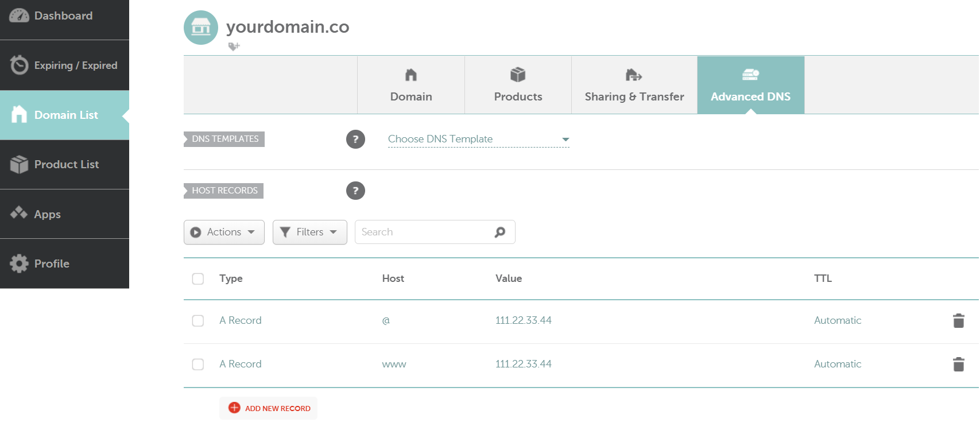Image resolution: width=980 pixels, height=426 pixels.
Task: Open Expiring / Expired in sidebar
Action: click(64, 65)
